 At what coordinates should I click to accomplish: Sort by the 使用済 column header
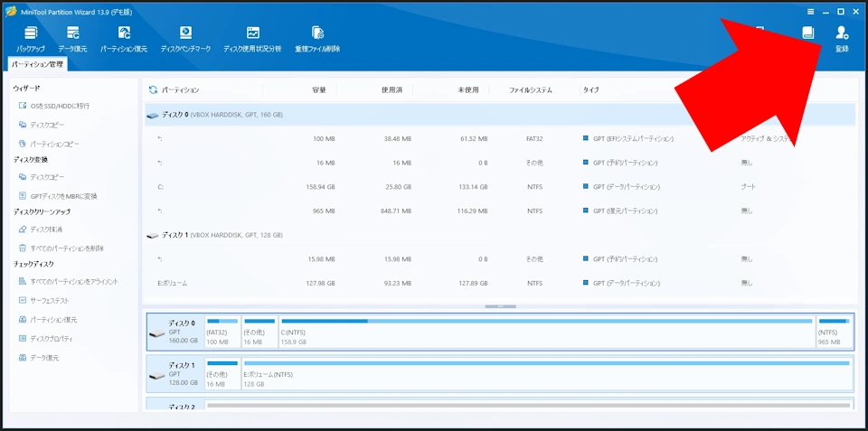[x=392, y=89]
